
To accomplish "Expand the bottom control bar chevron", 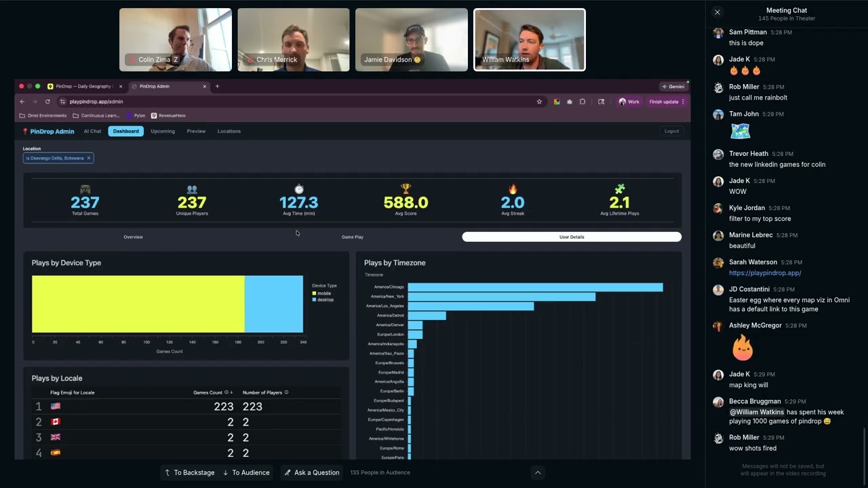I will (x=538, y=472).
